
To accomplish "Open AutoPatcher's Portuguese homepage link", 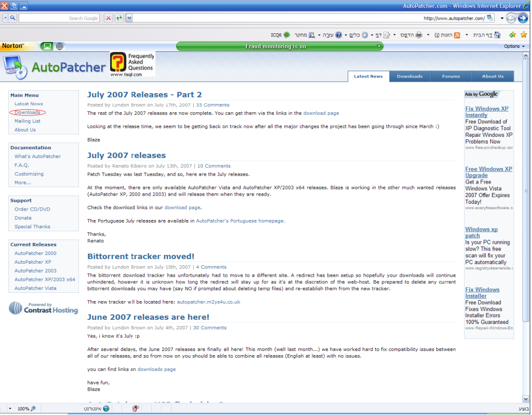I will (x=240, y=221).
